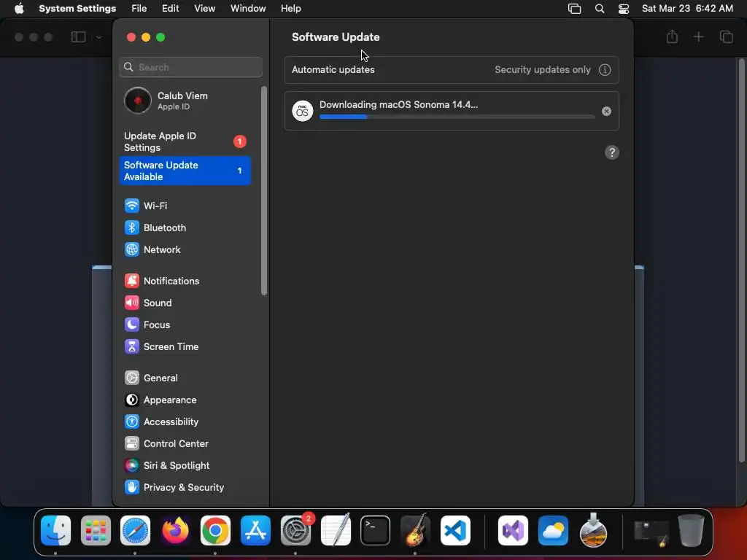Viewport: 747px width, 560px height.
Task: Open the Trash from the Dock
Action: point(692,531)
